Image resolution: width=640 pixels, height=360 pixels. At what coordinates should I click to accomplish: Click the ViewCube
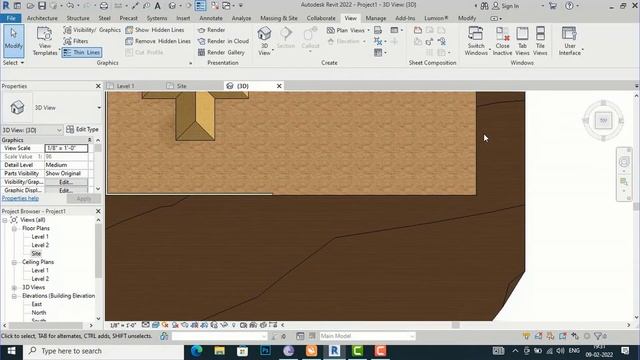[603, 120]
